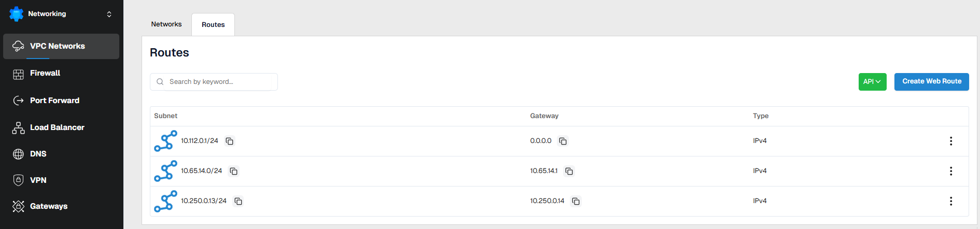The height and width of the screenshot is (229, 980).
Task: Go to Load Balancer section
Action: 57,127
